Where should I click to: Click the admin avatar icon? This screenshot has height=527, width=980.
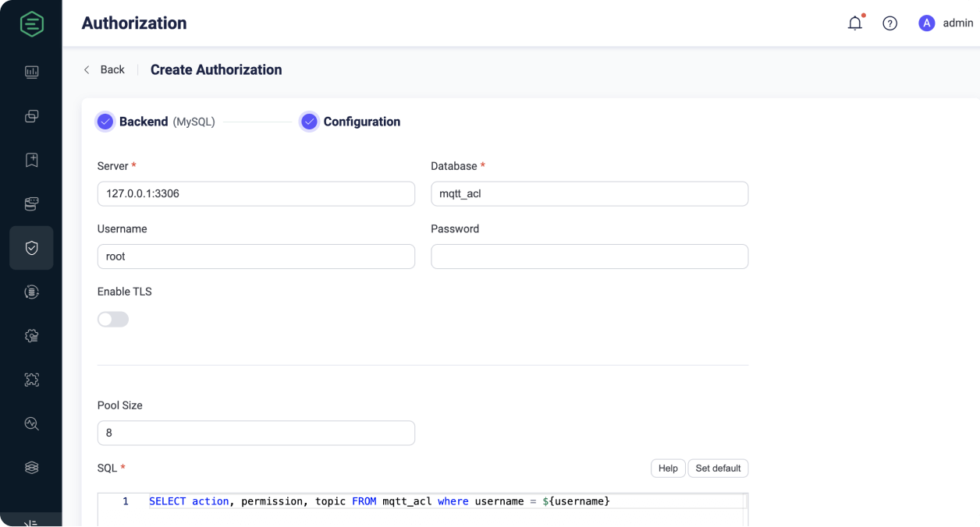point(927,23)
